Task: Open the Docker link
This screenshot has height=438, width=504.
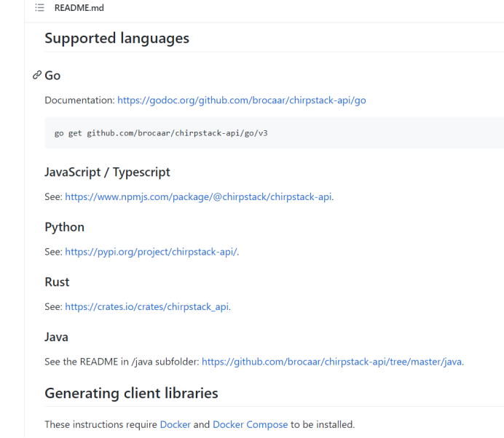Action: tap(175, 424)
